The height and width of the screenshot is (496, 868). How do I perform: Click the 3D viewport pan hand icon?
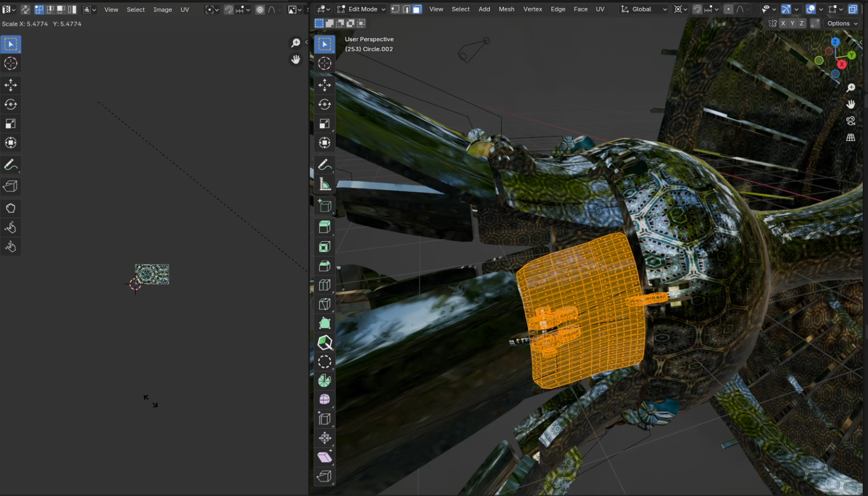pos(851,104)
